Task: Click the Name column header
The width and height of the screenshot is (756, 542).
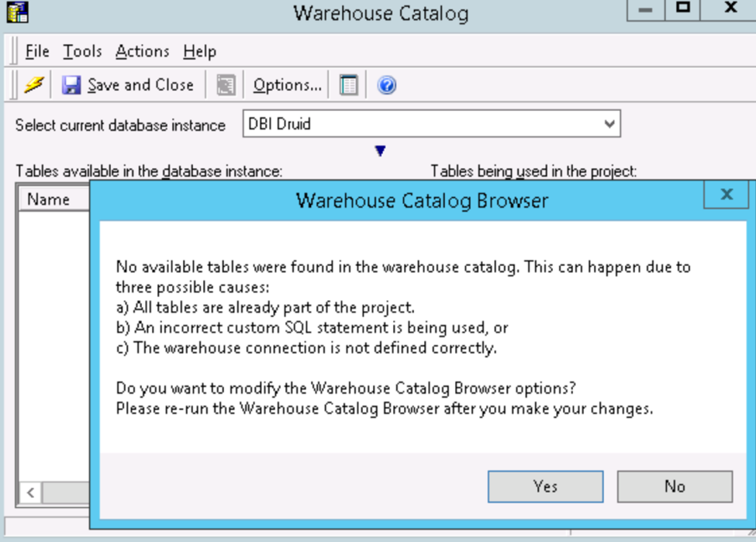Action: (x=49, y=199)
